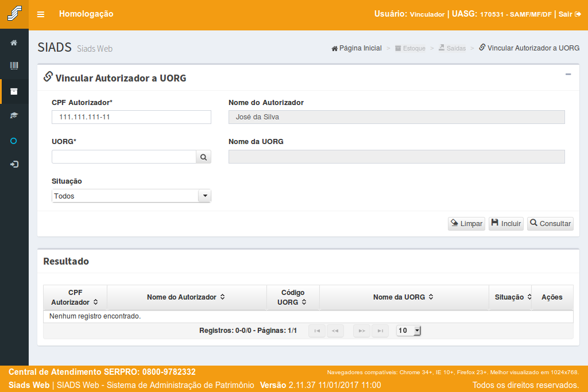Click Sair to log out
The width and height of the screenshot is (588, 392).
coord(570,14)
